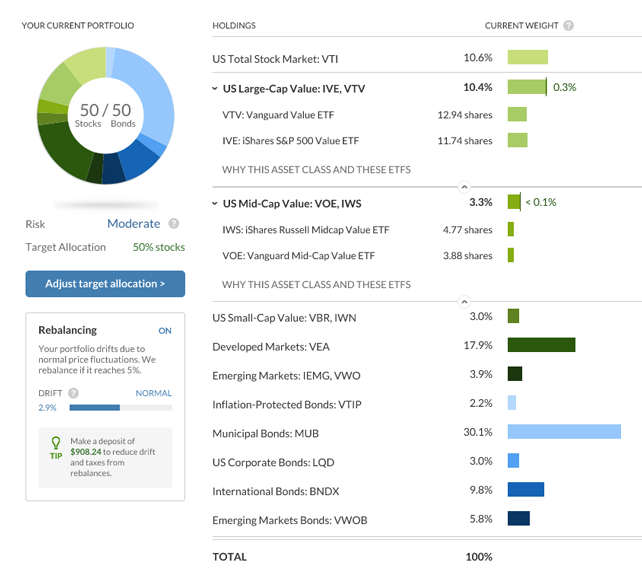Click the 11.74 shares value
Screen dimensions: 642x580
click(465, 140)
